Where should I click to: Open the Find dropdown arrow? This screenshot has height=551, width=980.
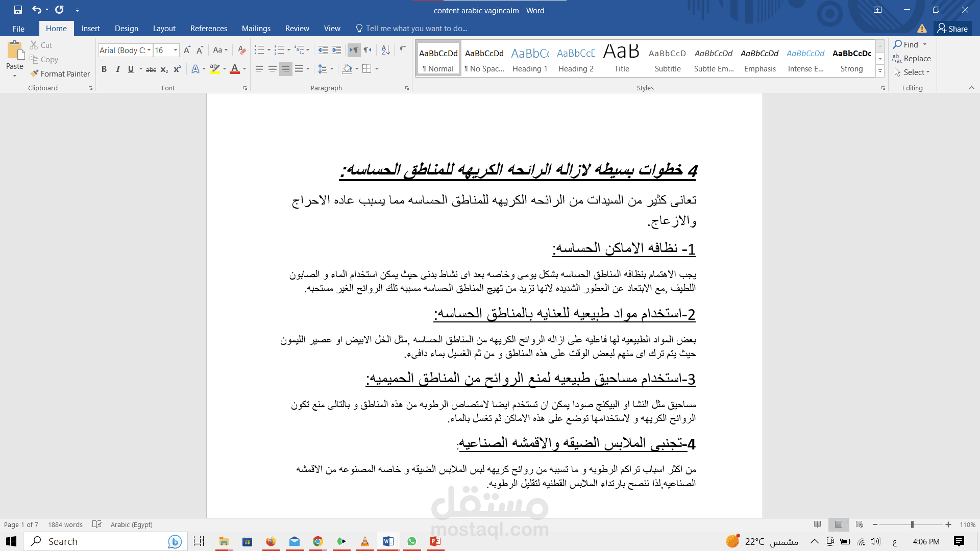[x=925, y=44]
